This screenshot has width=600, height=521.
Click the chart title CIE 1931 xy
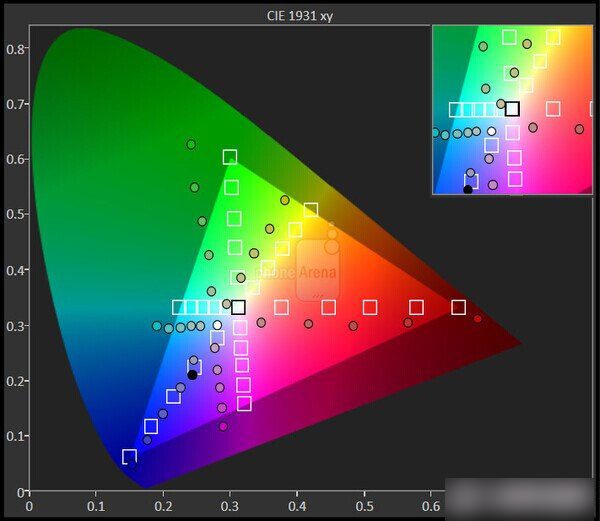pos(300,16)
